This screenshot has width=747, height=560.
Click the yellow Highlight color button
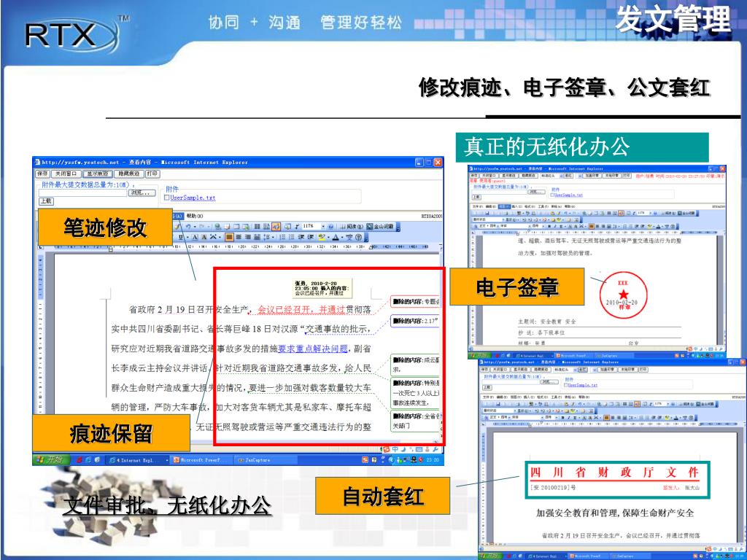[x=322, y=237]
